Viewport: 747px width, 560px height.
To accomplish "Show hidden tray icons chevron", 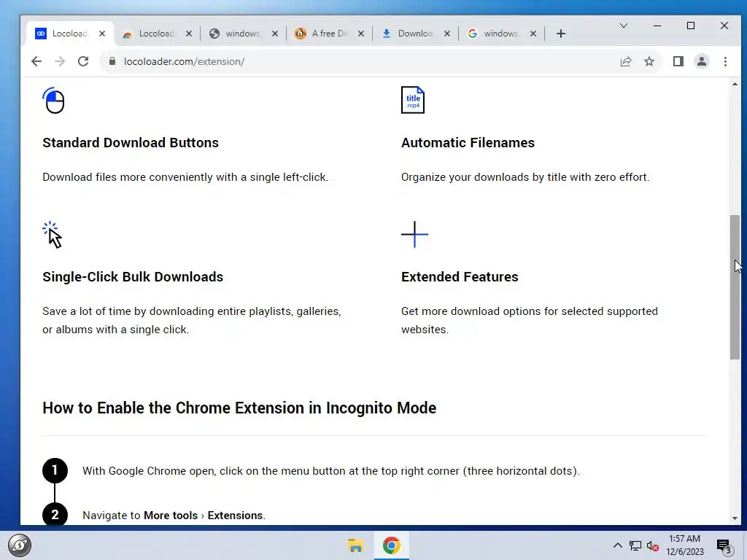I will pyautogui.click(x=617, y=545).
